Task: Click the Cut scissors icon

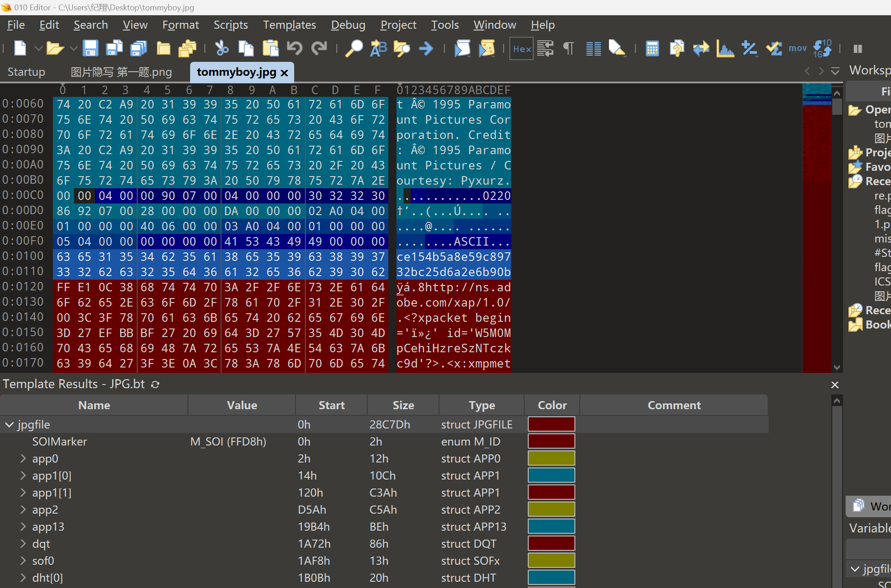Action: [222, 48]
